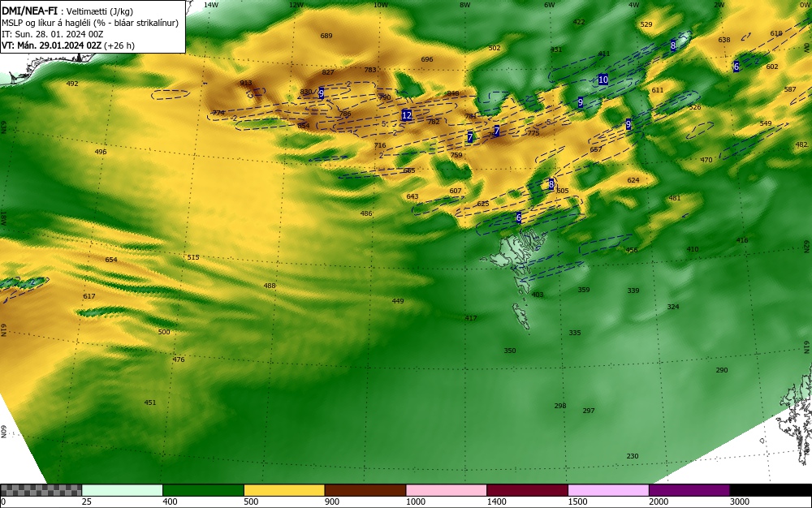Viewport: 812px width, 508px height.
Task: Click the '624' map value
Action: point(633,180)
